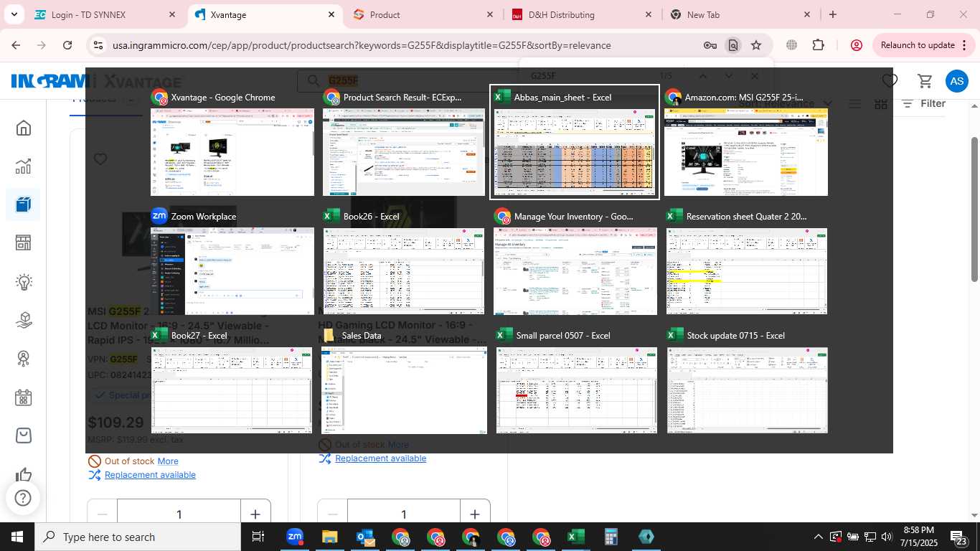Open the analytics chart sidebar icon
This screenshot has height=551, width=980.
click(24, 166)
